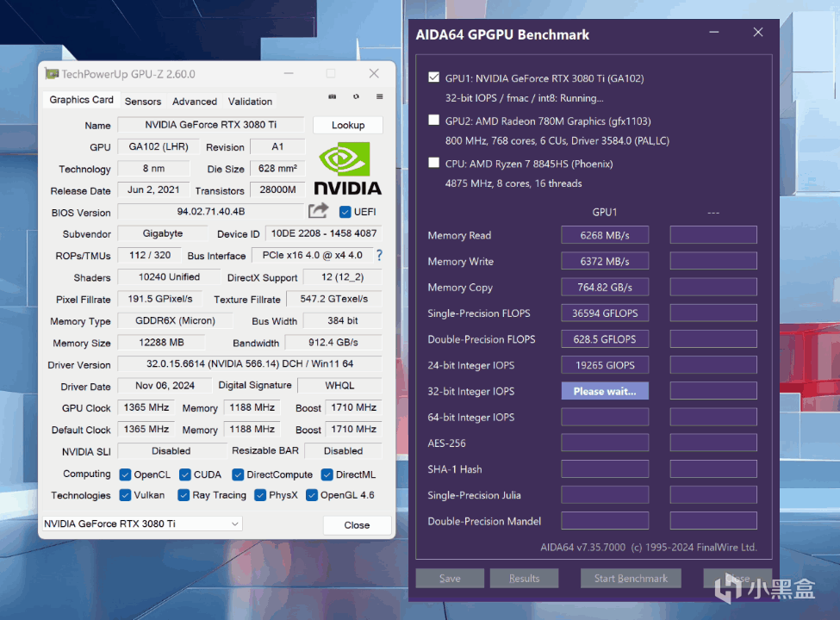The image size is (840, 620).
Task: Toggle the Ray Tracing checkbox
Action: [x=184, y=495]
